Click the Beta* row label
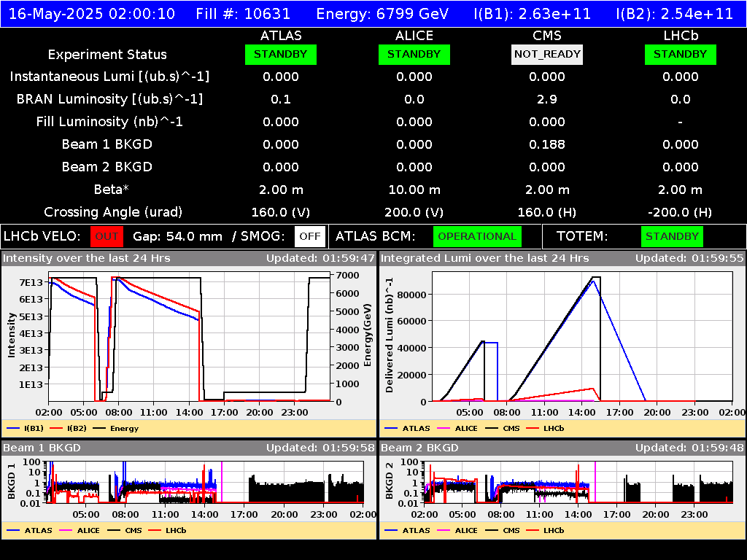 [112, 190]
